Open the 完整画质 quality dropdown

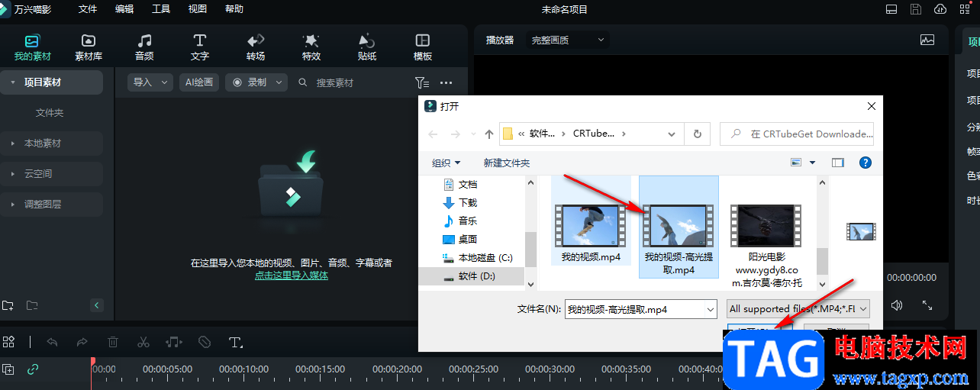[567, 40]
